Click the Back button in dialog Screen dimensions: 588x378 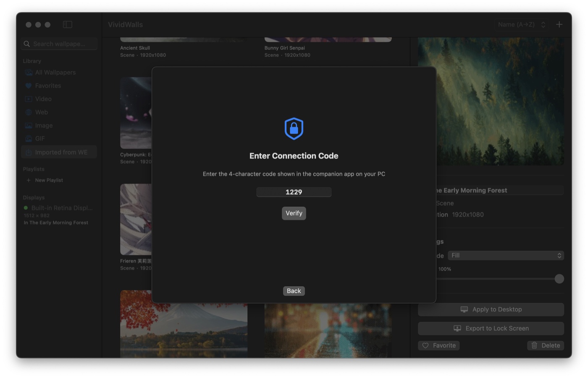294,291
